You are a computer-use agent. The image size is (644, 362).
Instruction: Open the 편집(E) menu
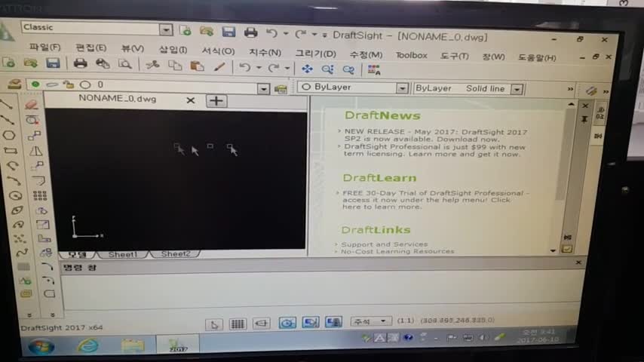90,48
